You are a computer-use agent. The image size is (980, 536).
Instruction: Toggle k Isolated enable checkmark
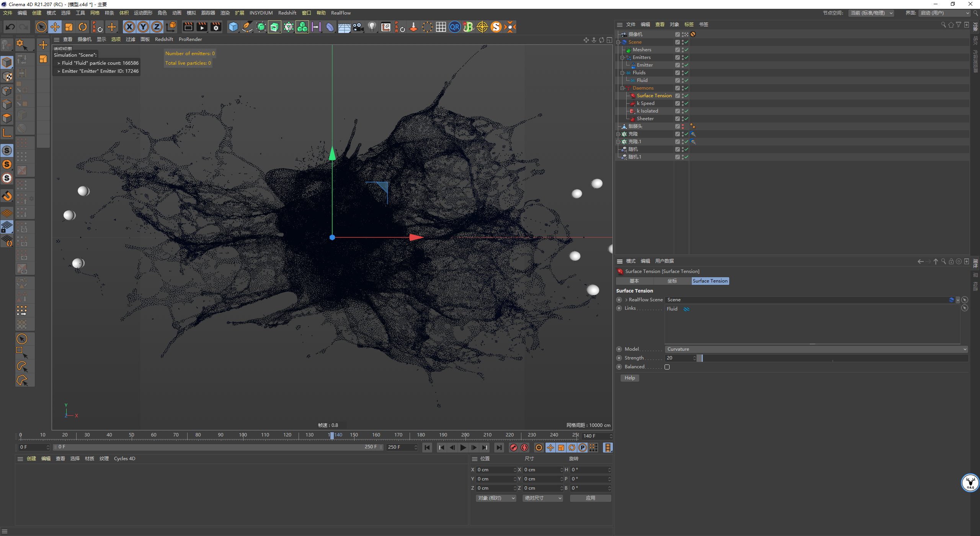[686, 111]
